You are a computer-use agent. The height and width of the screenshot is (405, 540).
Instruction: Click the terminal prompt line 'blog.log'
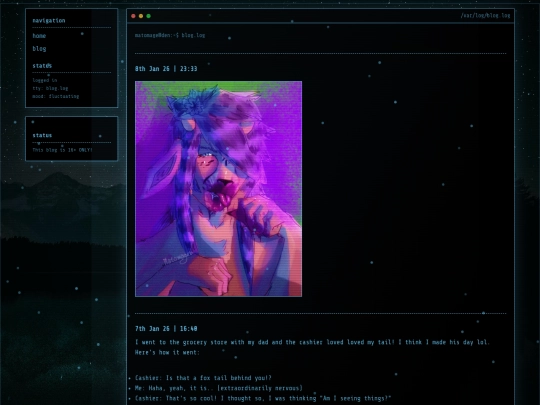coord(170,35)
